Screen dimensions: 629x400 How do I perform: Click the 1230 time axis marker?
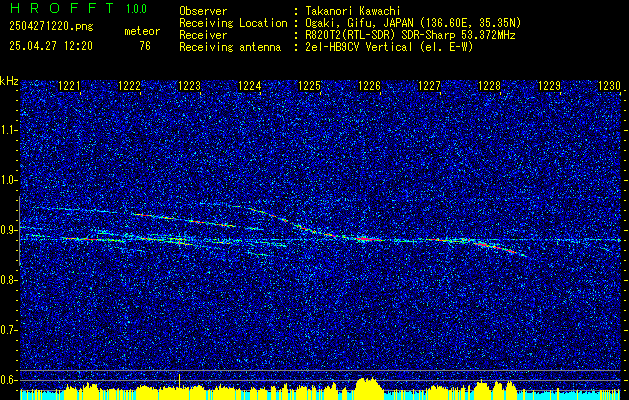pyautogui.click(x=609, y=85)
